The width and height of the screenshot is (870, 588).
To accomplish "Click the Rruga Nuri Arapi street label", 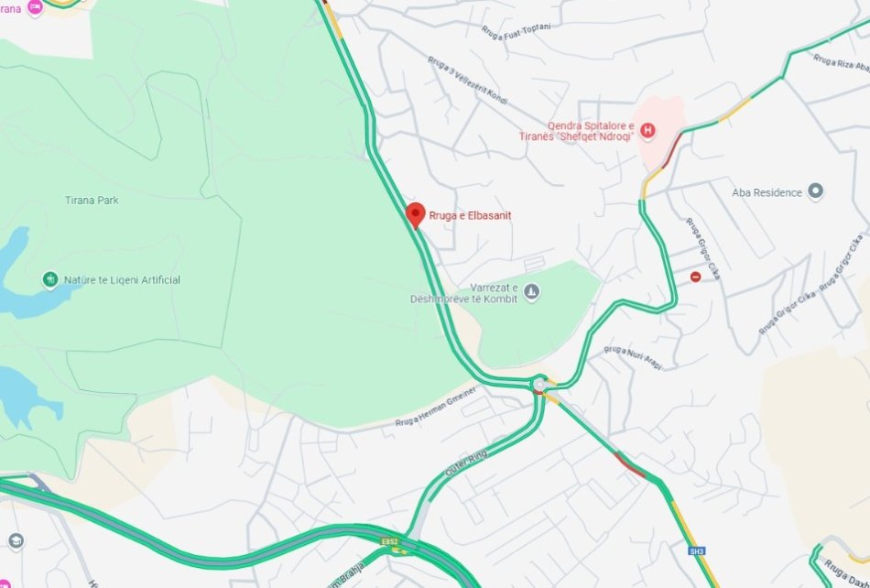I will coord(633,357).
